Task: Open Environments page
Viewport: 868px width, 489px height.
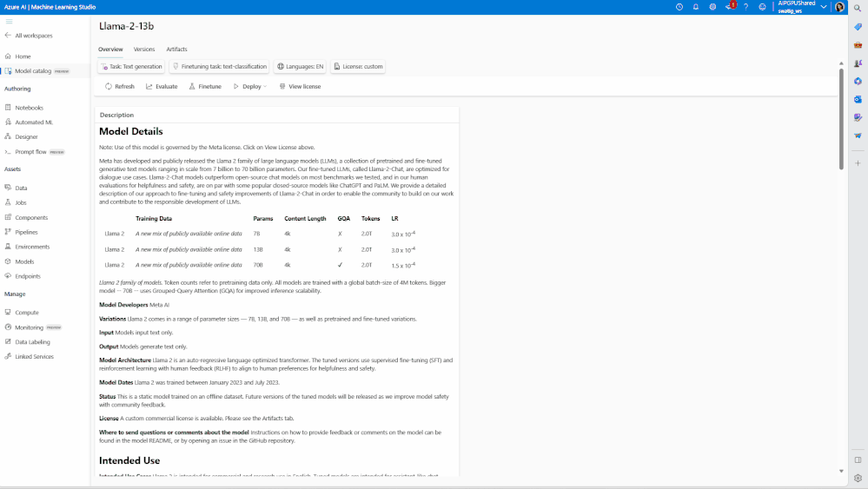Action: (x=27, y=247)
